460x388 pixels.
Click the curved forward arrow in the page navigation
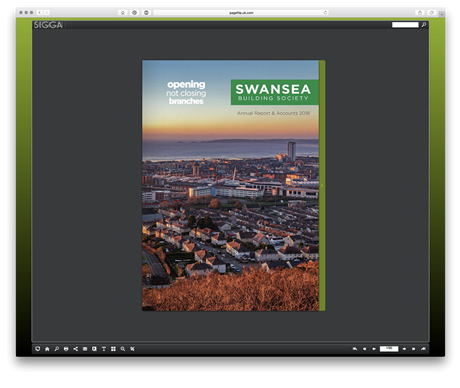click(423, 349)
